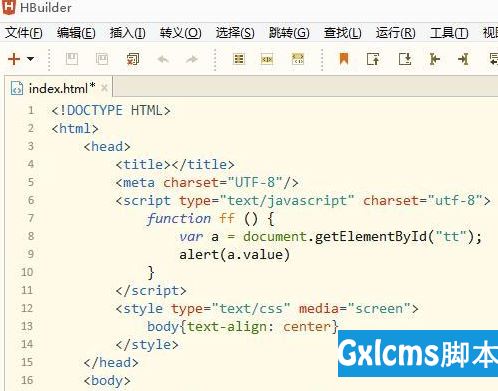
Task: Click the Save All toolbar icon
Action: (x=102, y=59)
